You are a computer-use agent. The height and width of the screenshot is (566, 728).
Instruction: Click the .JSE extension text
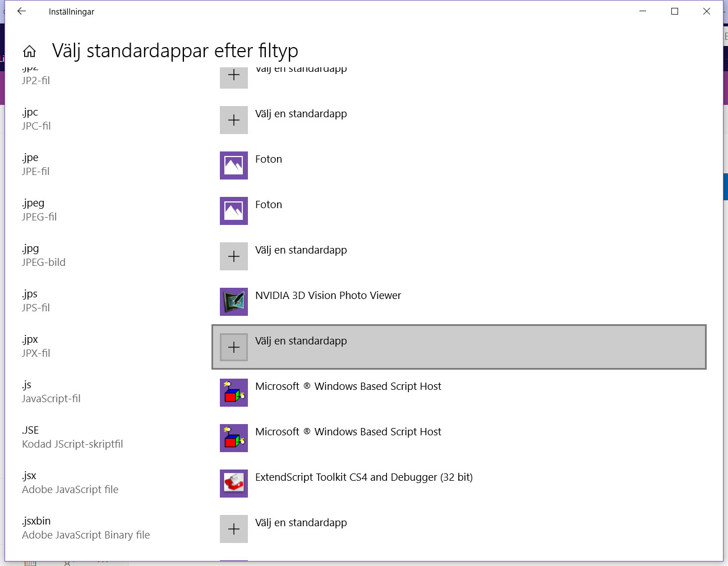(x=30, y=430)
